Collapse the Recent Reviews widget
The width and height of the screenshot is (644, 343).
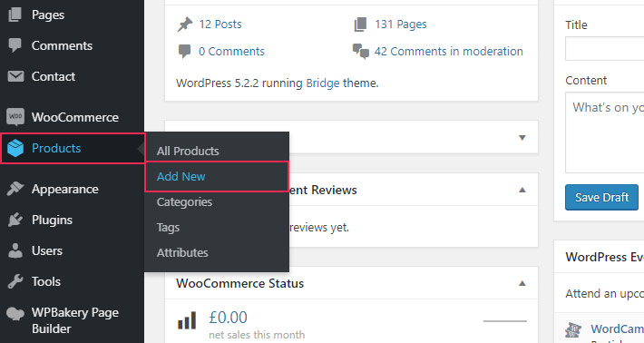tap(522, 190)
